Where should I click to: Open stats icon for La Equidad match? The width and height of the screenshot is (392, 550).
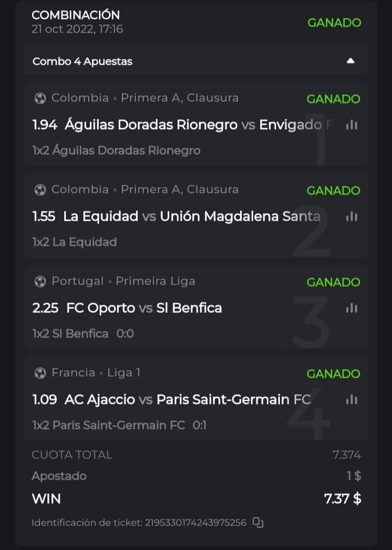click(352, 216)
